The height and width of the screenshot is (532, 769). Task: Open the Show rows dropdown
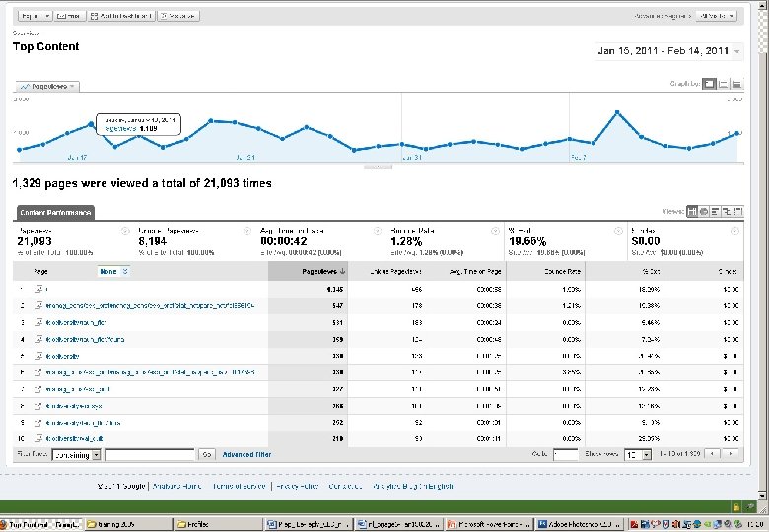[x=638, y=455]
